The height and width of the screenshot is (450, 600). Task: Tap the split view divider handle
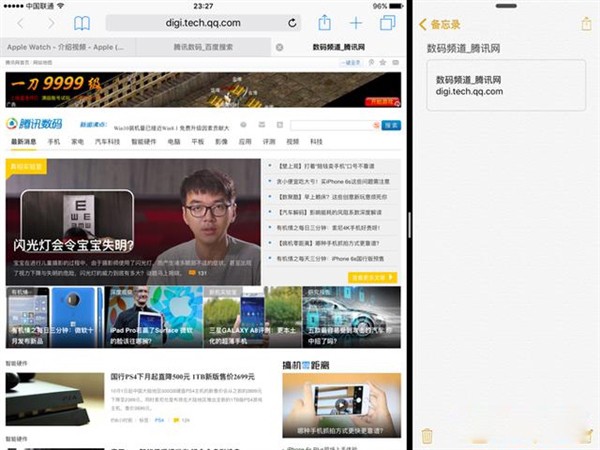click(x=409, y=225)
